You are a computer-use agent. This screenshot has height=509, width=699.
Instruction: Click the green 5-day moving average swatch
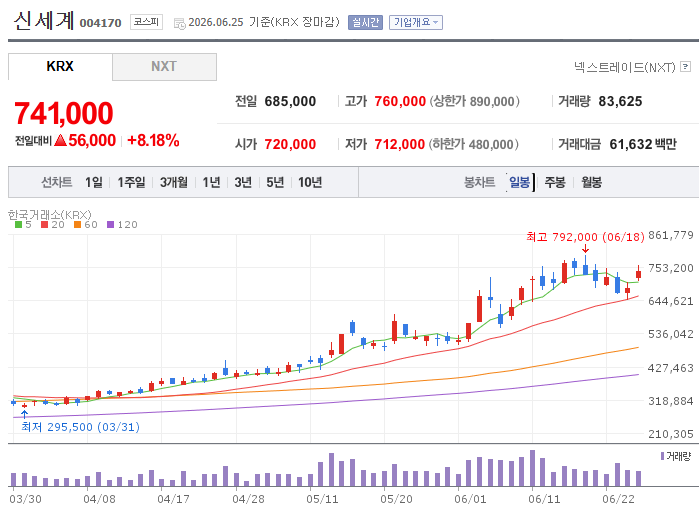pos(18,225)
